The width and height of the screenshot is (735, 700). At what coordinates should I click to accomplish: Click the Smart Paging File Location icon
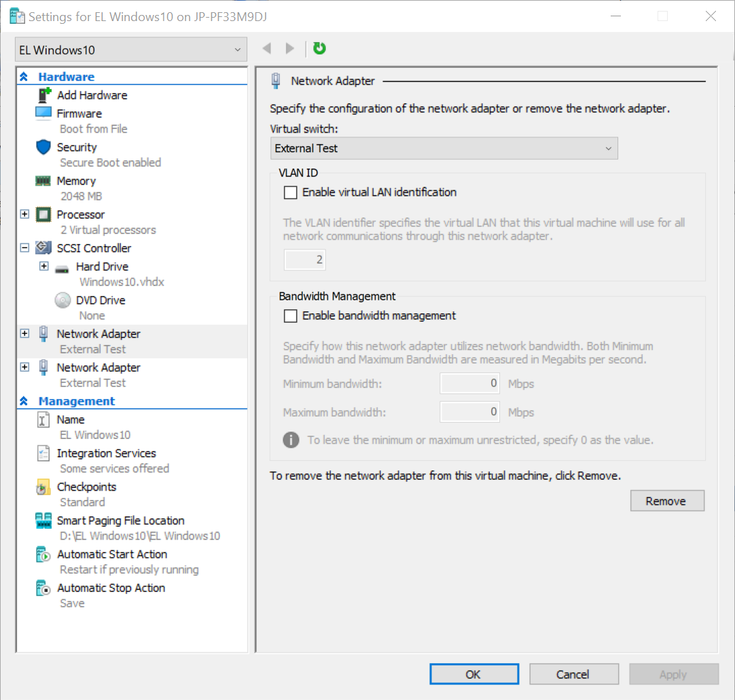click(43, 521)
